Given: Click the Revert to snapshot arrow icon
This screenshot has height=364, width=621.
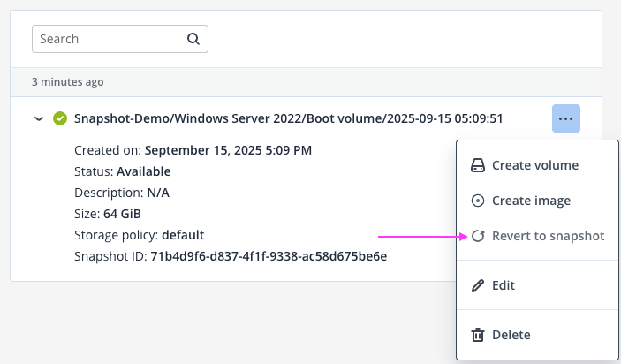Looking at the screenshot, I should click(x=478, y=236).
